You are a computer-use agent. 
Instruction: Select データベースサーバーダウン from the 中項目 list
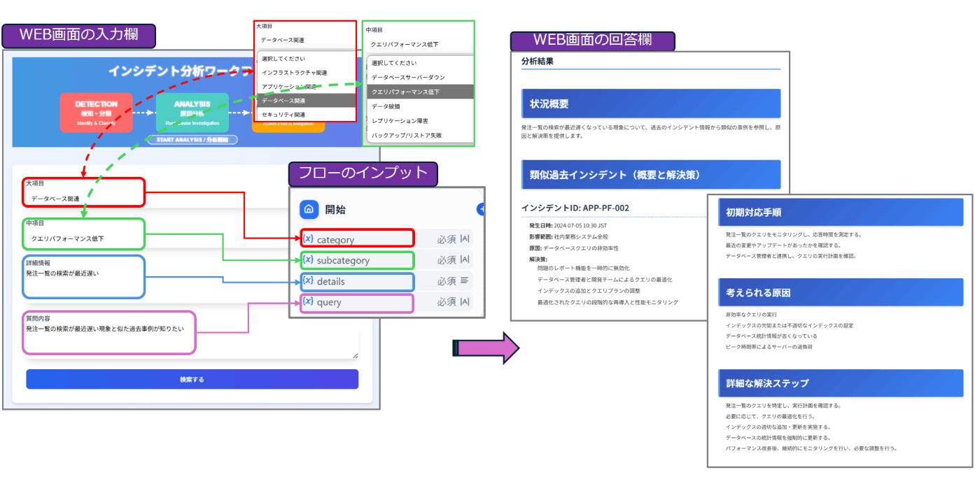click(x=420, y=77)
